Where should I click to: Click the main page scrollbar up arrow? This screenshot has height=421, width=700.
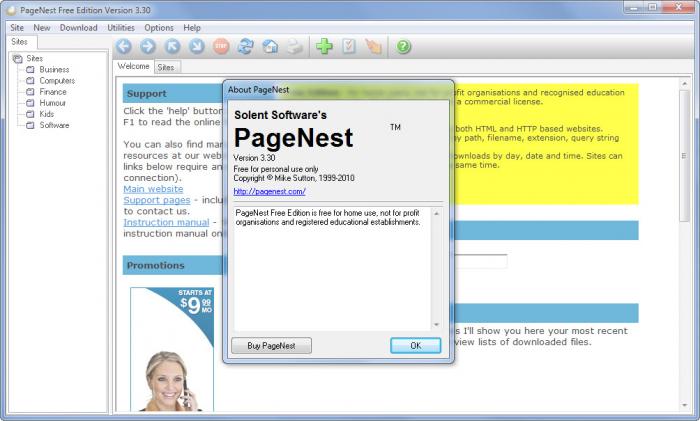685,83
